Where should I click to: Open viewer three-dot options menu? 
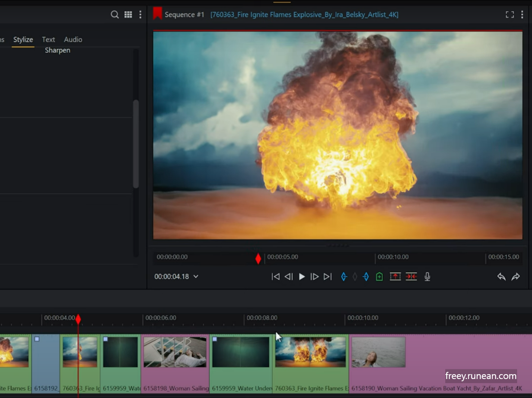pos(522,15)
